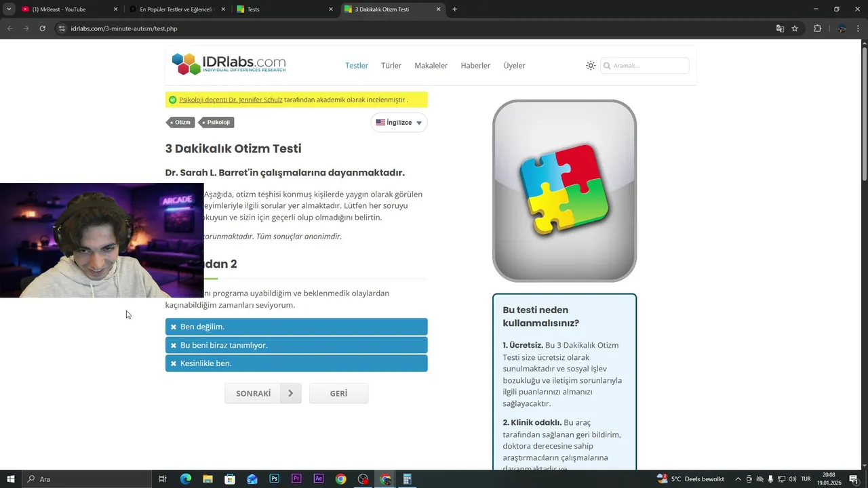Close the MrBeast - YouTube tab
This screenshot has height=488, width=868.
click(x=115, y=9)
